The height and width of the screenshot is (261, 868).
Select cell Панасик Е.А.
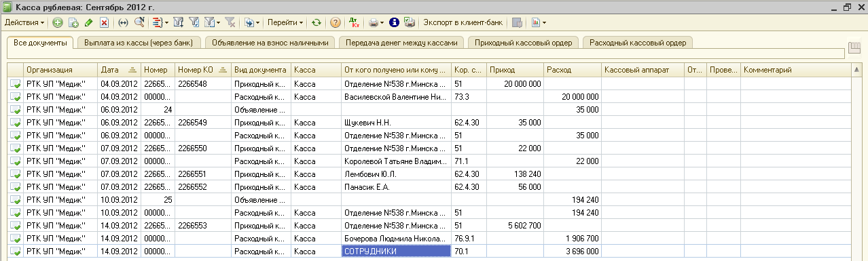(x=397, y=187)
